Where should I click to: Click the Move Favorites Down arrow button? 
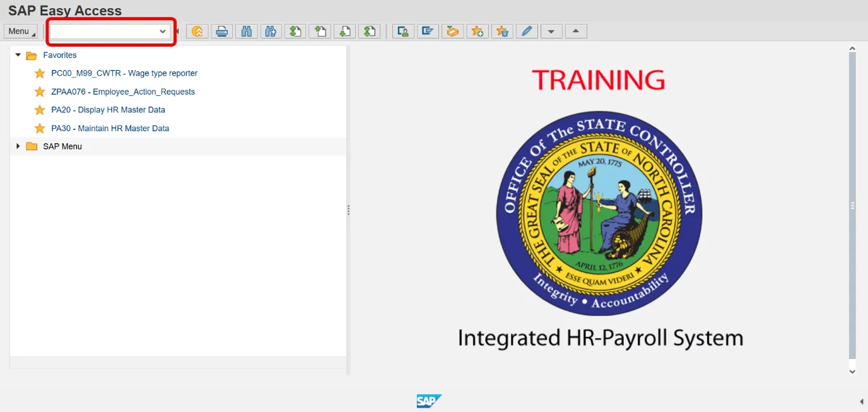pyautogui.click(x=551, y=31)
